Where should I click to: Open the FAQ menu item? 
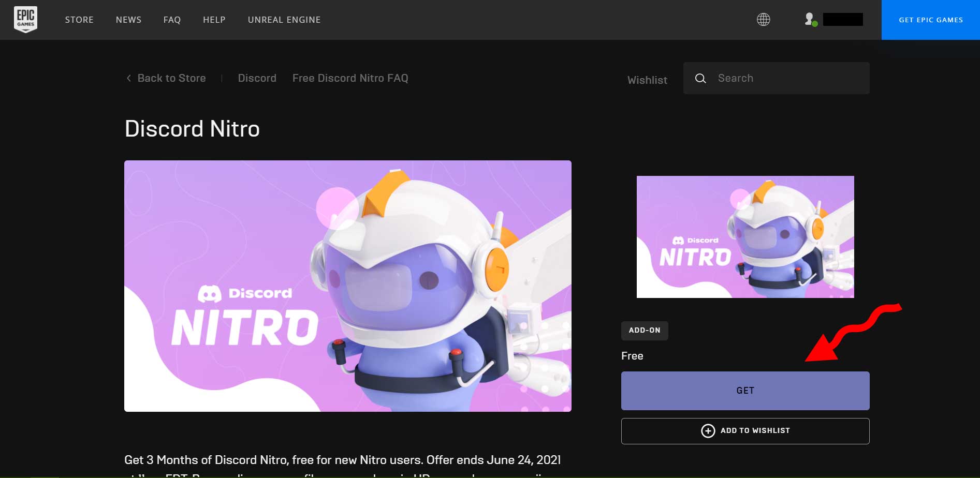[x=172, y=20]
